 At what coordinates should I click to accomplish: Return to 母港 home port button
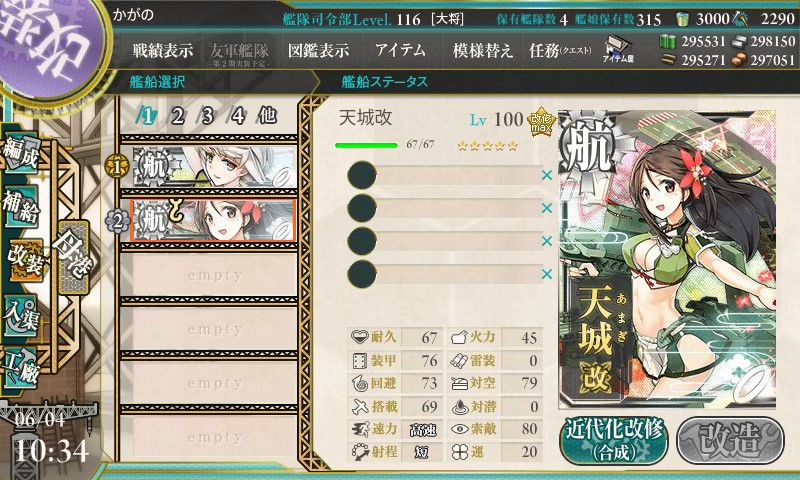click(x=74, y=258)
